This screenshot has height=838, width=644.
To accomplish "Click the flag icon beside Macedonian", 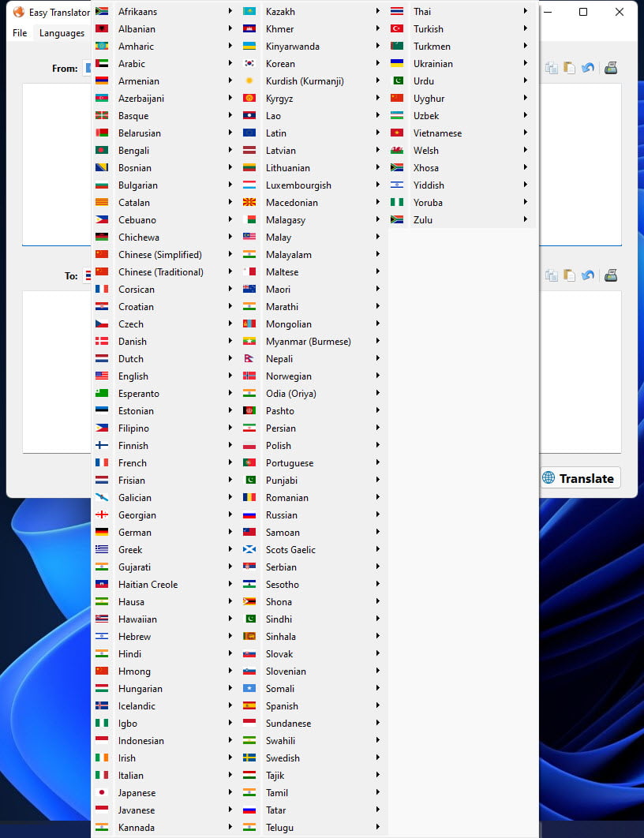I will pyautogui.click(x=249, y=203).
